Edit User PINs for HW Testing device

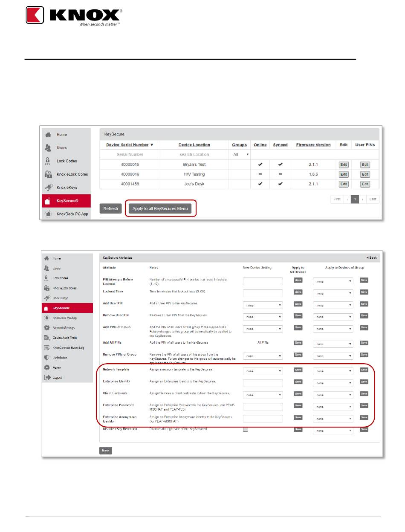pyautogui.click(x=365, y=174)
